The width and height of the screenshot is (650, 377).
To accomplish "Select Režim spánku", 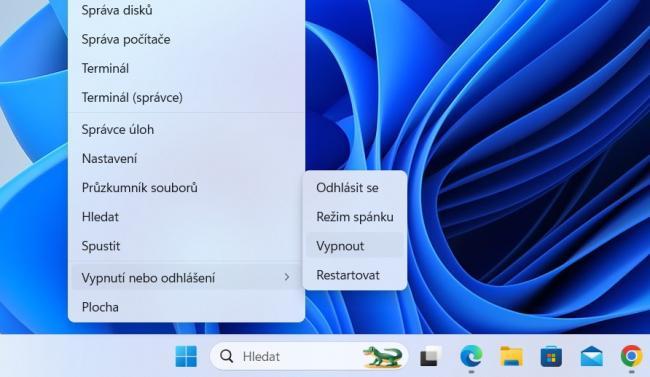I will point(355,217).
